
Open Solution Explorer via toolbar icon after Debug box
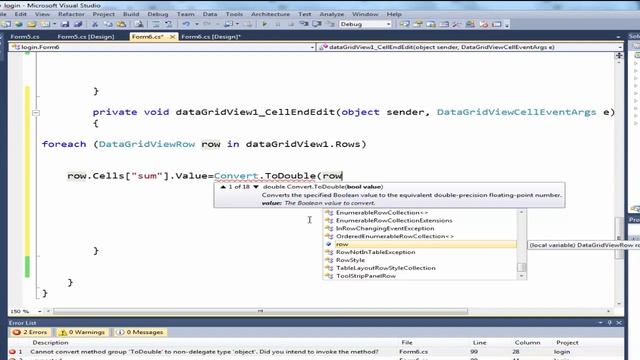click(404, 24)
